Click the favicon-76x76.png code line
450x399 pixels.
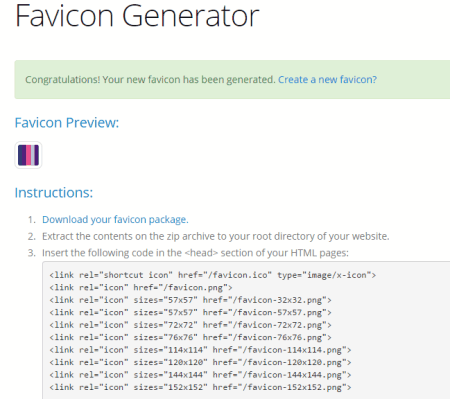(190, 337)
